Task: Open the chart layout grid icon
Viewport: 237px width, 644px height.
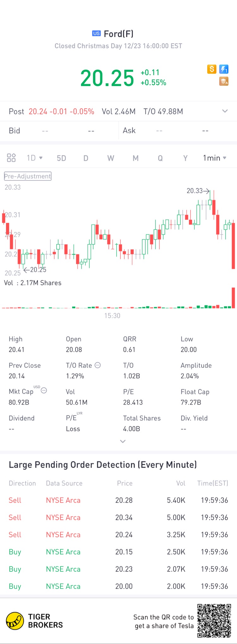Action: tap(11, 158)
